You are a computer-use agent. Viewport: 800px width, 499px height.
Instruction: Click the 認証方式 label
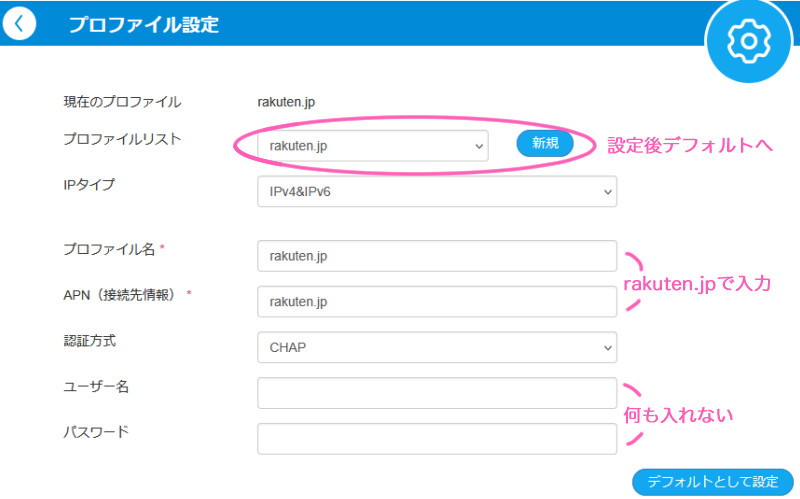[x=89, y=340]
